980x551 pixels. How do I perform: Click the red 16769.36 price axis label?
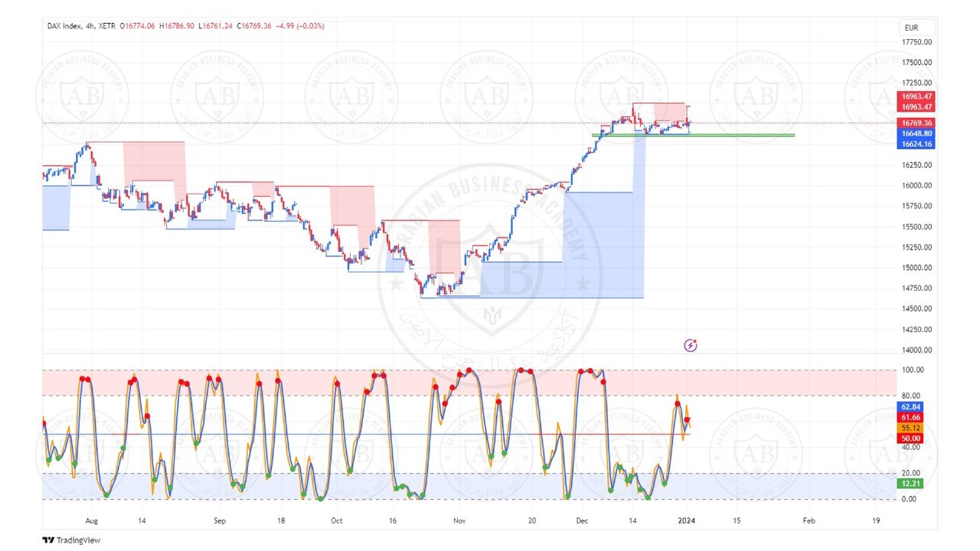(x=916, y=123)
